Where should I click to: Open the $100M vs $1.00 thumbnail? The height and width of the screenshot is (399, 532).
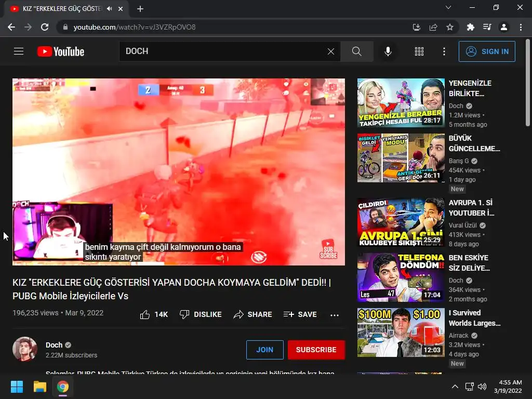(x=401, y=332)
